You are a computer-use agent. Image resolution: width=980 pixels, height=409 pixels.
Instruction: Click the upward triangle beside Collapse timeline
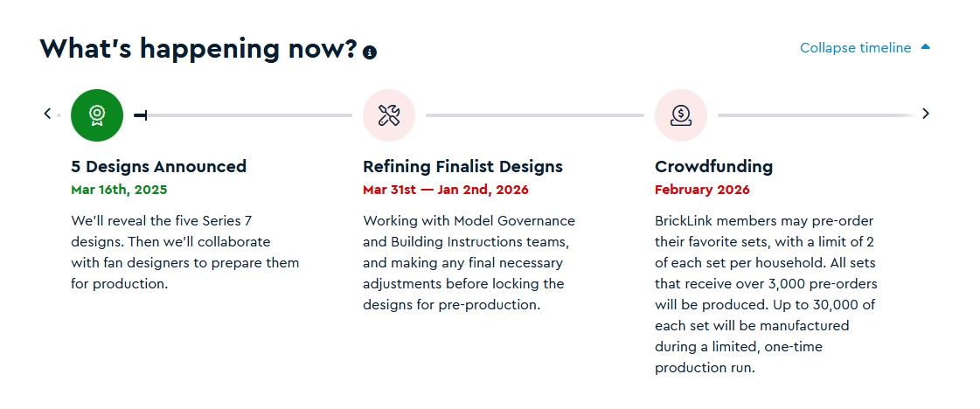[926, 47]
